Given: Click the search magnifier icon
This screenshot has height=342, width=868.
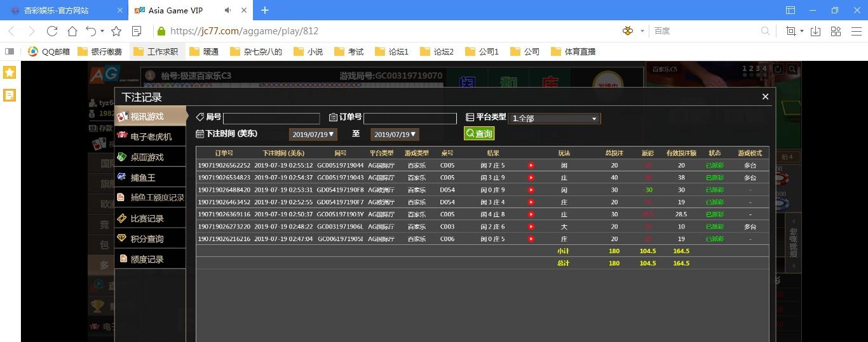Looking at the screenshot, I should [766, 30].
